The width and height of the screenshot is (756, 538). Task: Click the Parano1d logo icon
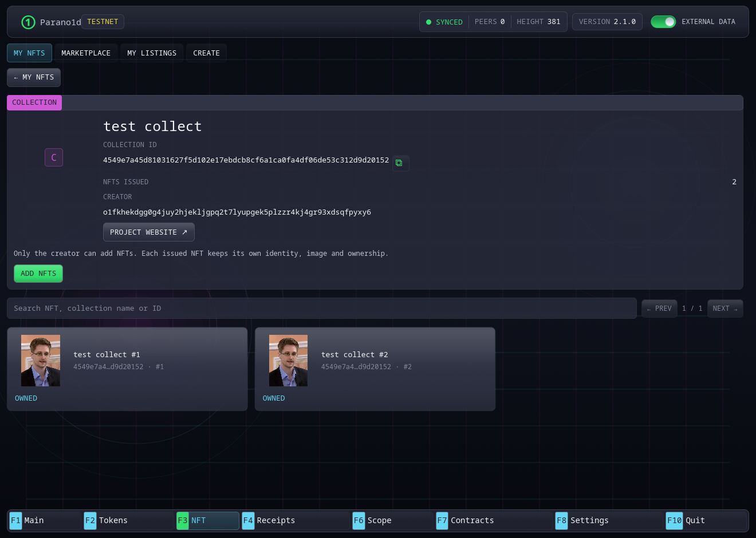pos(28,22)
